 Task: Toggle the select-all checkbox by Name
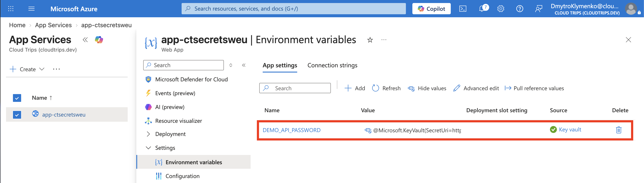coord(17,98)
